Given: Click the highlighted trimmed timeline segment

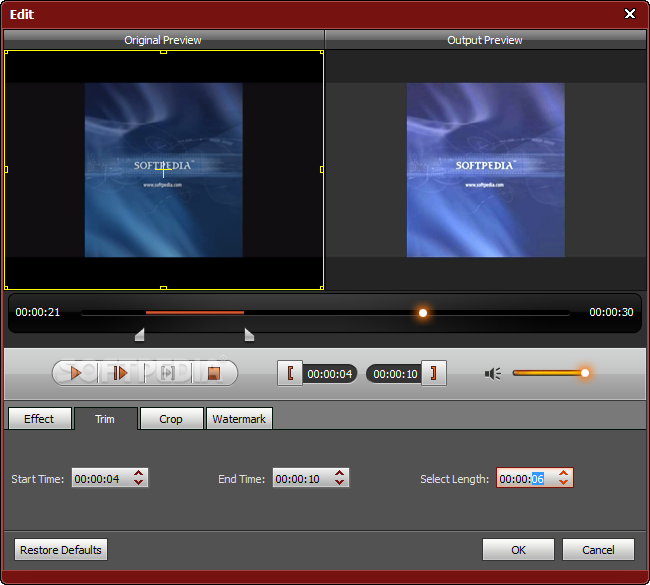Looking at the screenshot, I should pyautogui.click(x=195, y=313).
